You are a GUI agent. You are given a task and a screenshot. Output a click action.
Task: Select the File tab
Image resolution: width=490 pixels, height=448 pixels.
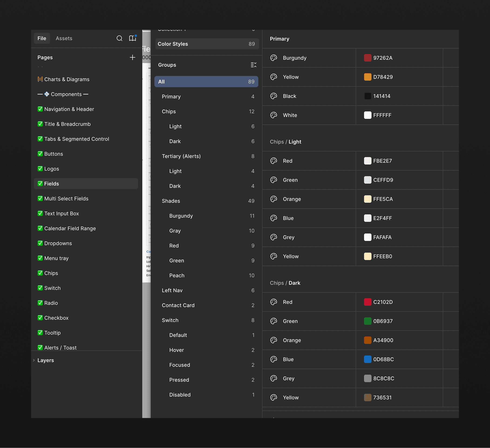42,38
